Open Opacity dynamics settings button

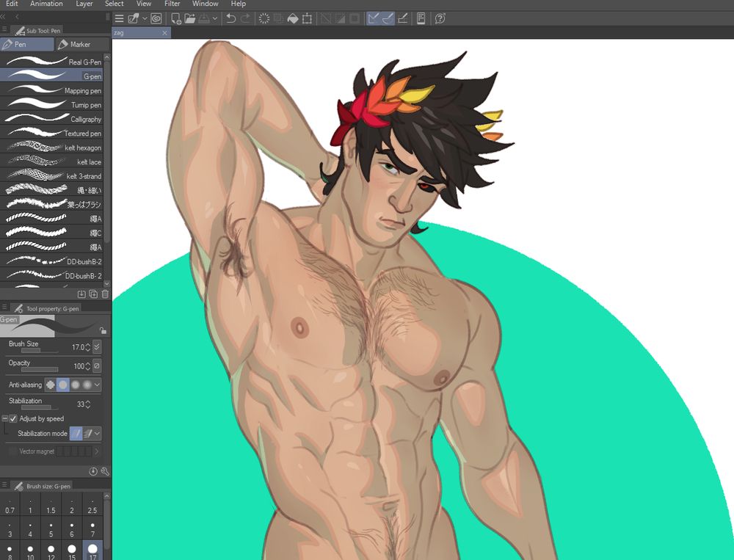pyautogui.click(x=97, y=366)
